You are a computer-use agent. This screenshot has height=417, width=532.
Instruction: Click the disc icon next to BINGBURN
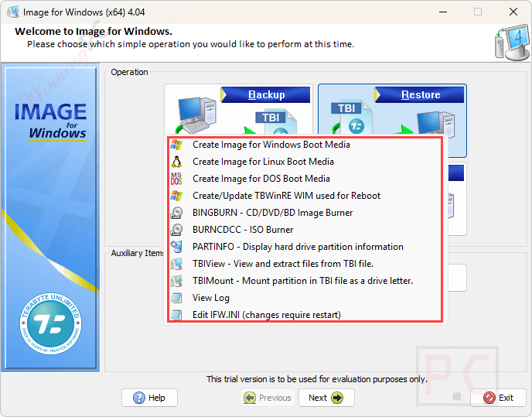pos(176,213)
